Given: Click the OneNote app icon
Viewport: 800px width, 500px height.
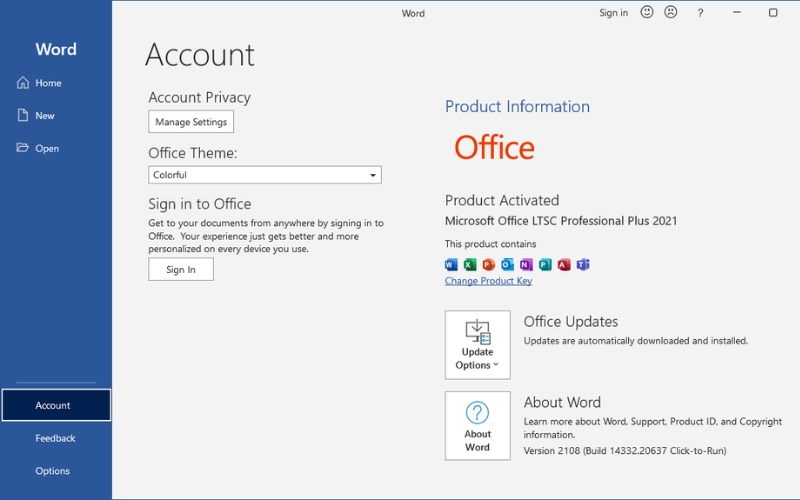Looking at the screenshot, I should tap(527, 264).
